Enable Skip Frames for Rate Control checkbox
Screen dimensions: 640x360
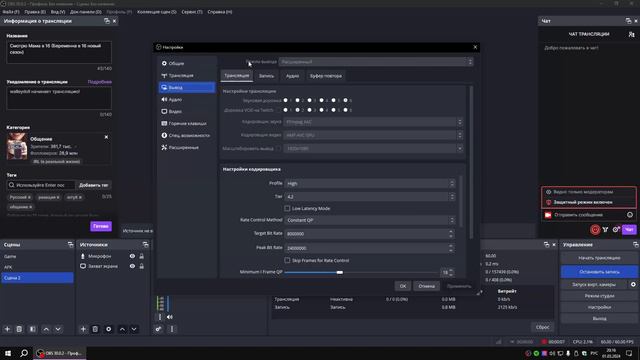pos(287,260)
